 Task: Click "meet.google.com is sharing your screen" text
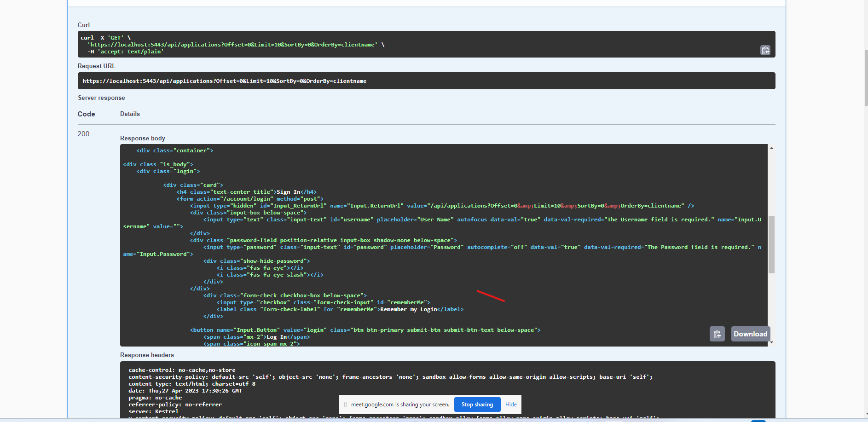click(x=400, y=405)
